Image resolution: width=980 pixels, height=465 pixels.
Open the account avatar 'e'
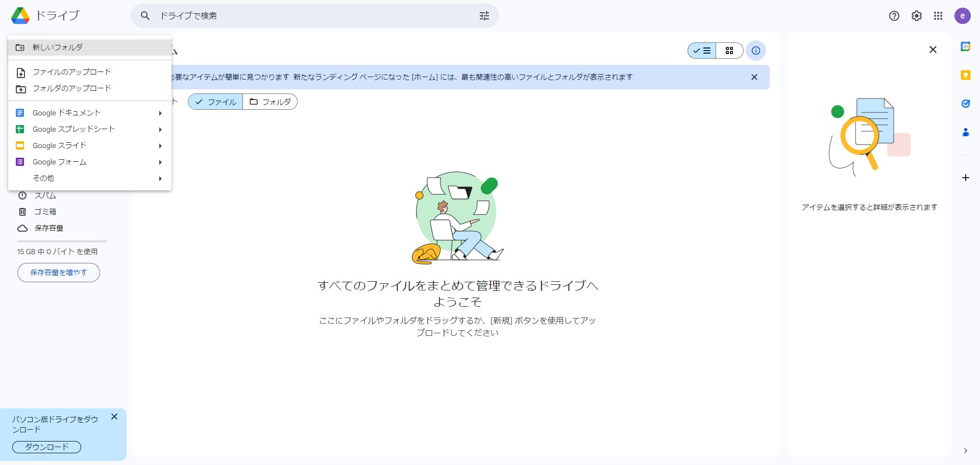(x=963, y=16)
